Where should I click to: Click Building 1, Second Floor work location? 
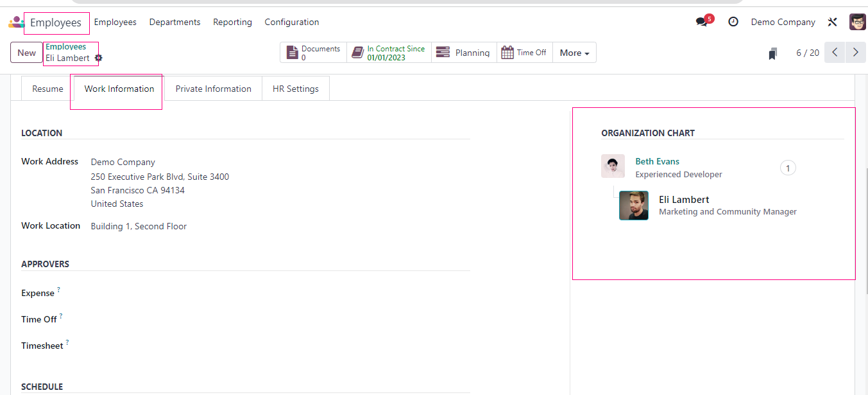click(139, 226)
